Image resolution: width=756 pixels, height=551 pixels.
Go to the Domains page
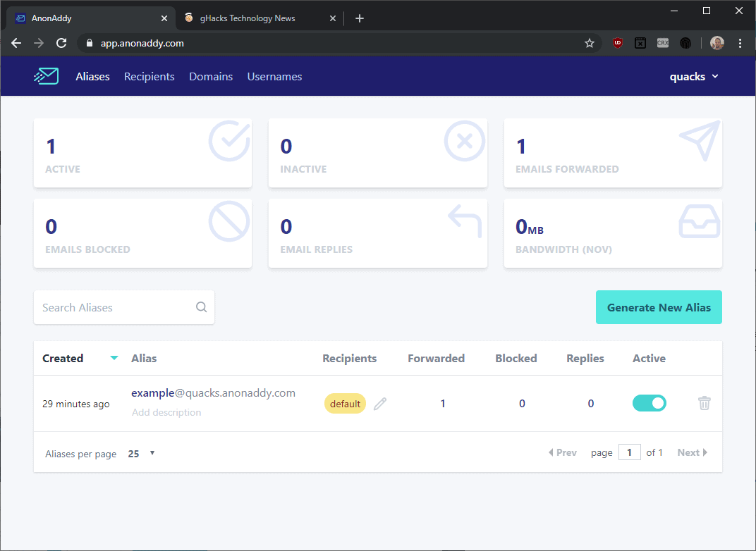click(211, 76)
